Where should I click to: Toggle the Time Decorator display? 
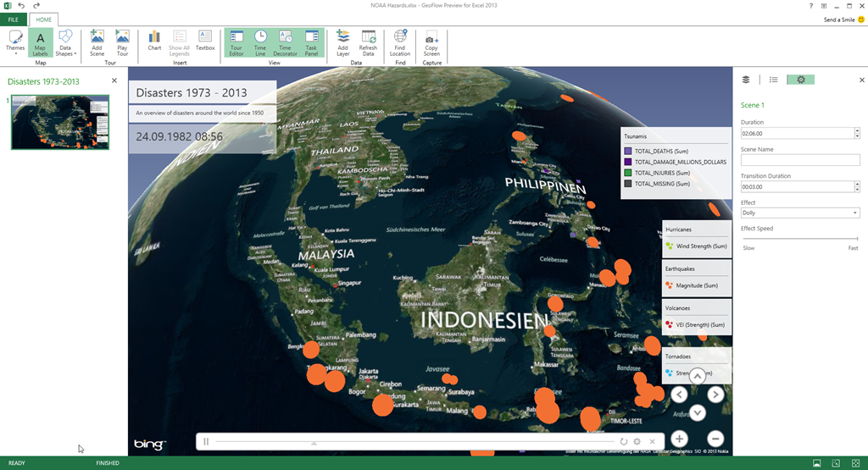point(286,42)
